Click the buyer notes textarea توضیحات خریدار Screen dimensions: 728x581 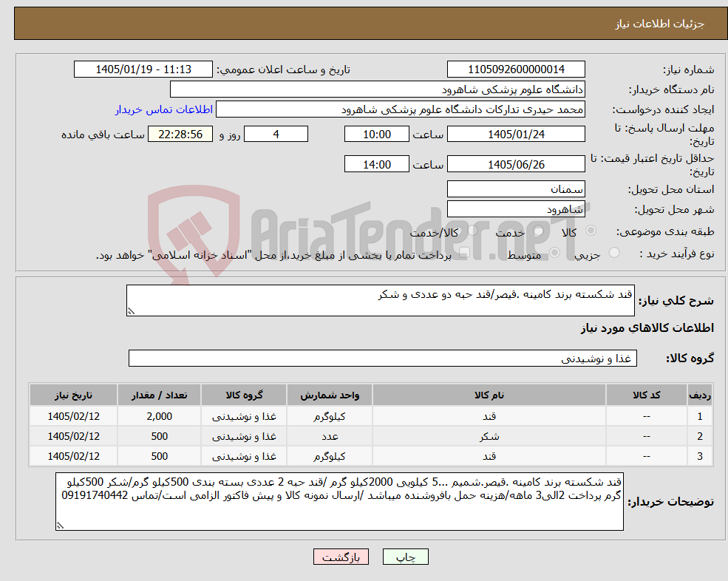pos(339,502)
